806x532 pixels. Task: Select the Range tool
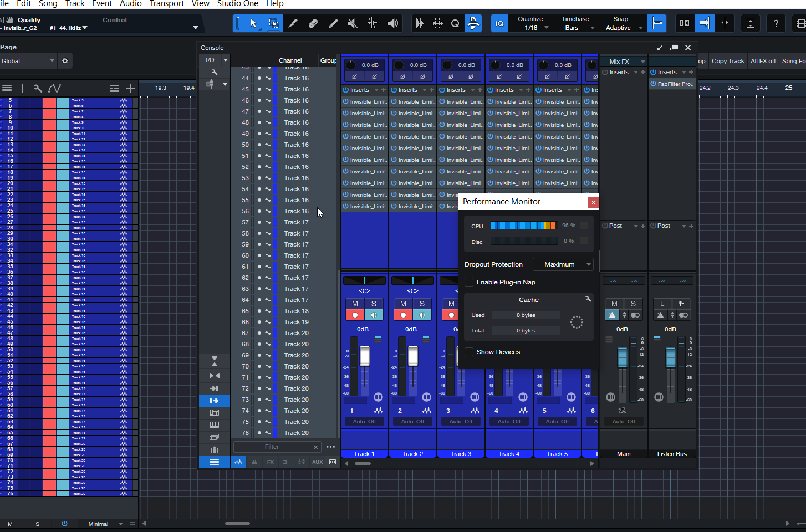[273, 23]
